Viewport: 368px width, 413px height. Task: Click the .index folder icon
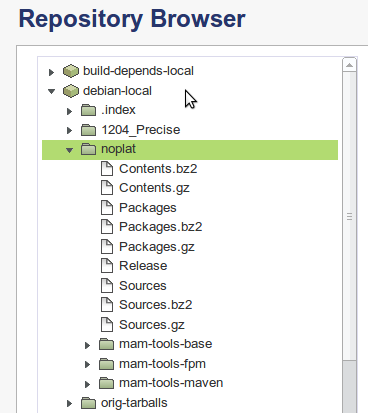(x=88, y=110)
